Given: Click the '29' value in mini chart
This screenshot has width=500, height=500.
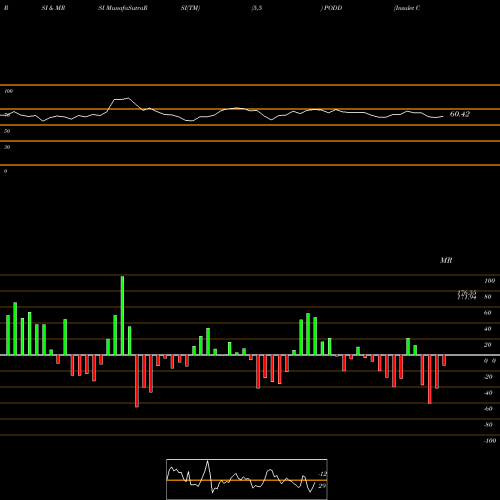Looking at the screenshot, I should point(322,486).
